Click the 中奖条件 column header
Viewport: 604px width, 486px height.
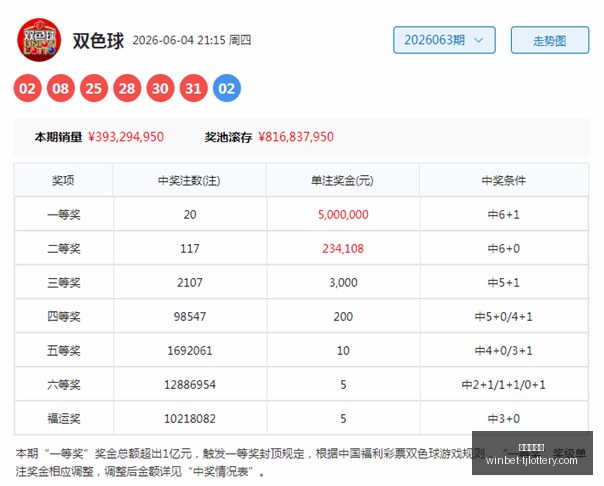click(504, 180)
